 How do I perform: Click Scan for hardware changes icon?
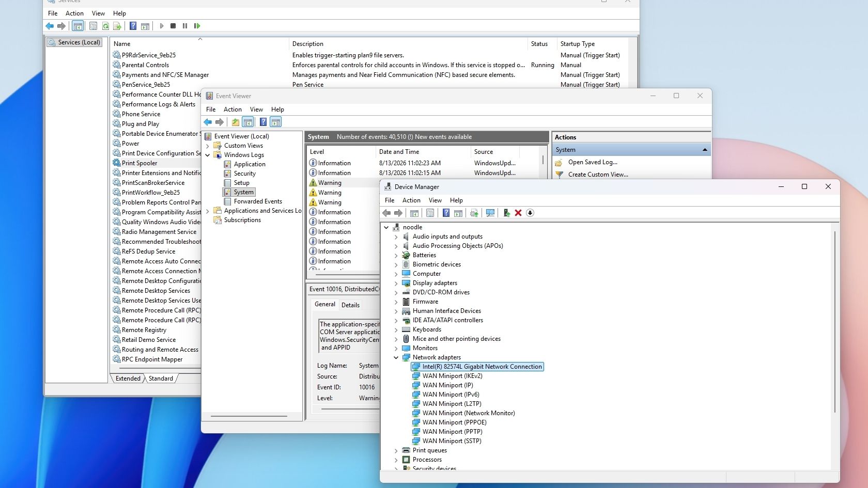coord(490,213)
